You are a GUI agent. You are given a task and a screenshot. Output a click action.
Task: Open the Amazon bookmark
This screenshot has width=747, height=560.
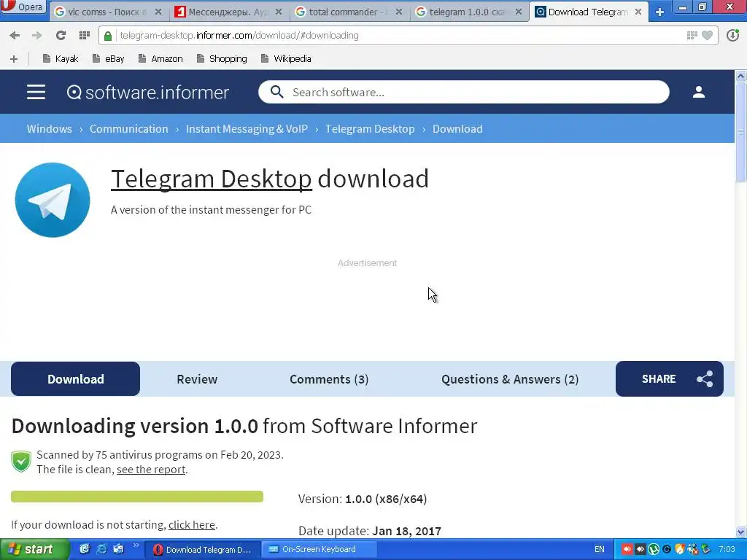(160, 58)
